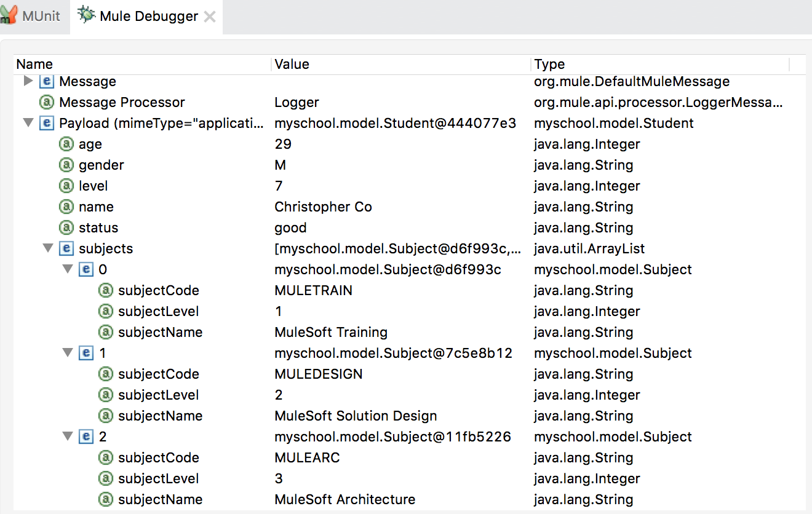Click the Name column header

click(34, 64)
